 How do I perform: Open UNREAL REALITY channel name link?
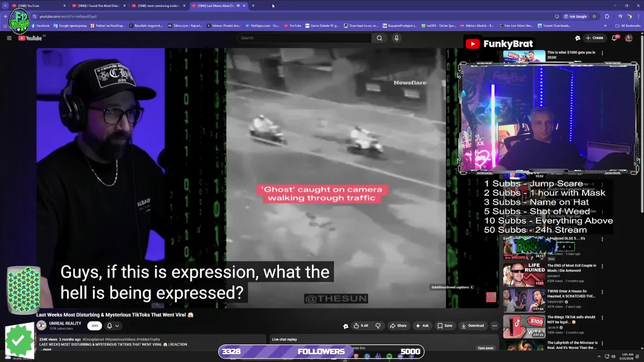[65, 323]
